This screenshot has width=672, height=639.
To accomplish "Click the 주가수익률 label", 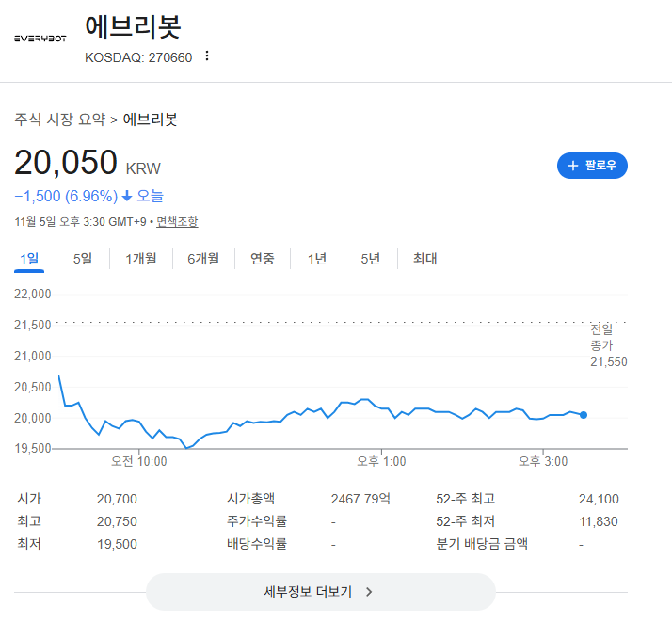I will coord(257,521).
